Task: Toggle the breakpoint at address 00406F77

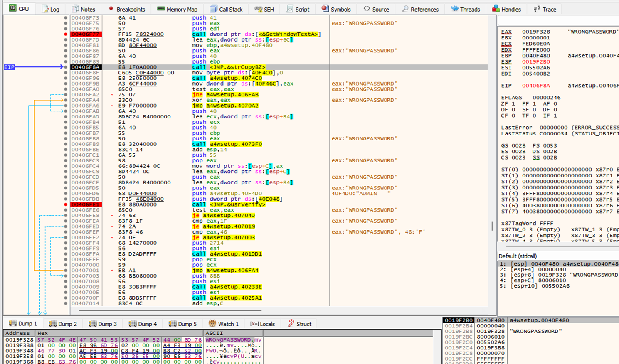Action: (x=66, y=34)
